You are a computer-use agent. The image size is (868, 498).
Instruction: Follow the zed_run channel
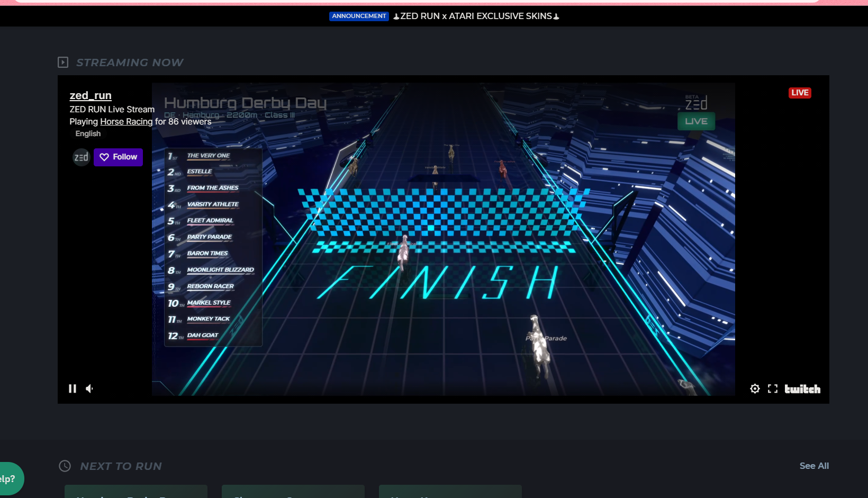119,157
